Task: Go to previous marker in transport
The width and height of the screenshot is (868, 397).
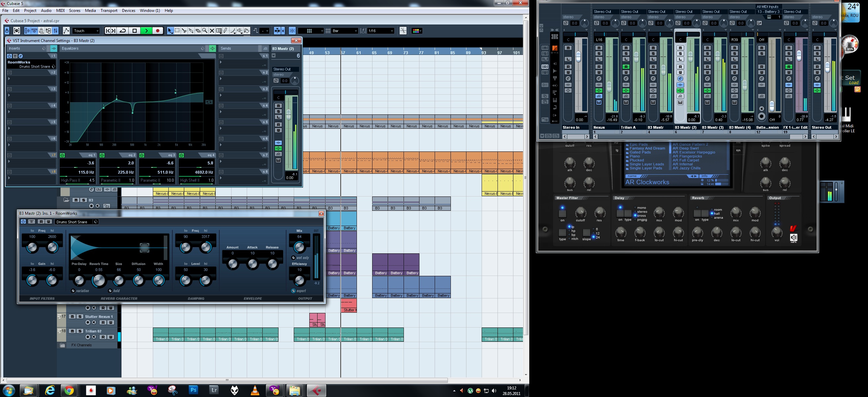Action: (x=108, y=31)
